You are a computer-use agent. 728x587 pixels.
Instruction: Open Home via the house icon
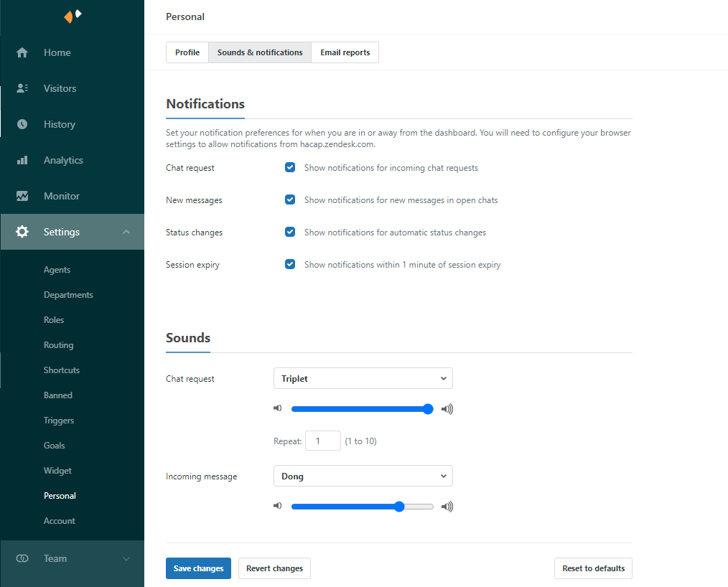point(22,52)
